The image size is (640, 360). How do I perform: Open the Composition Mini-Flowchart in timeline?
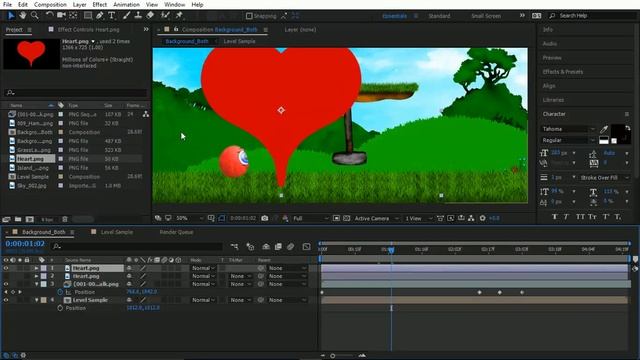[234, 247]
